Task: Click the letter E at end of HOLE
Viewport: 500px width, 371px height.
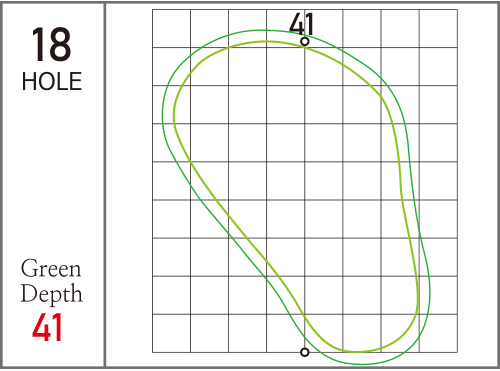Action: tap(77, 81)
